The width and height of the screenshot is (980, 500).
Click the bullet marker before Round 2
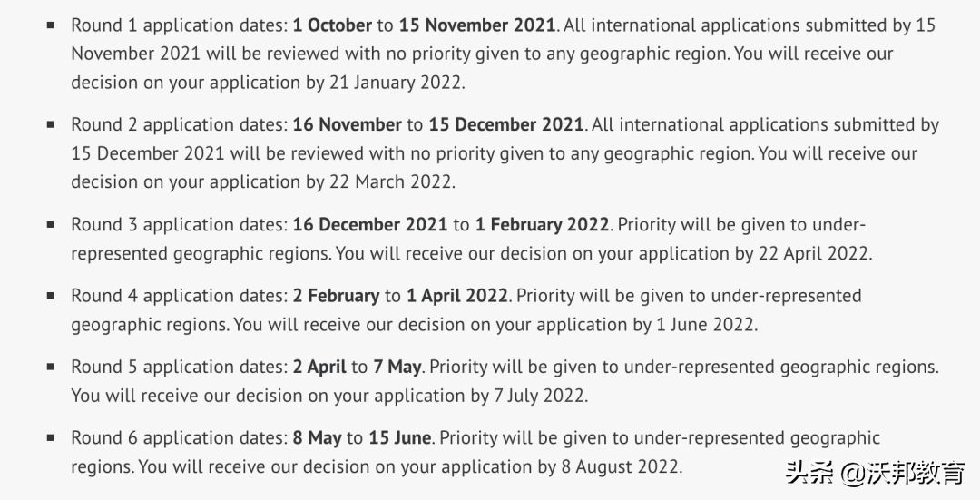click(51, 124)
